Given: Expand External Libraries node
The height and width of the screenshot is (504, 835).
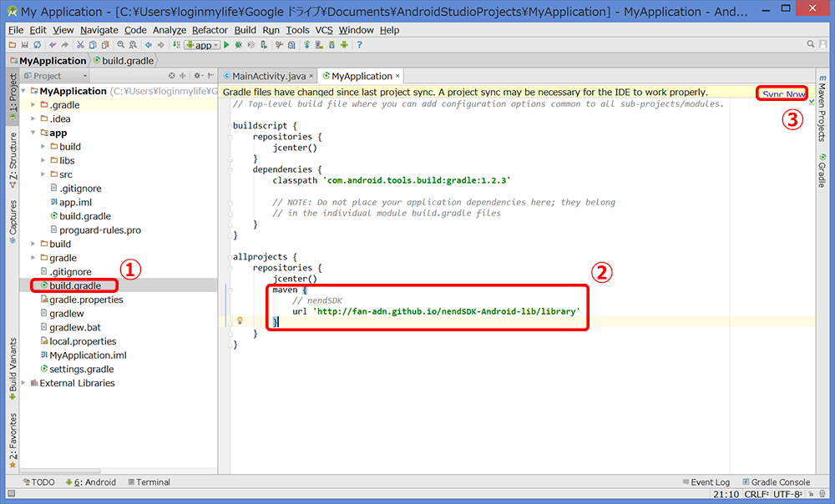Looking at the screenshot, I should click(x=23, y=383).
